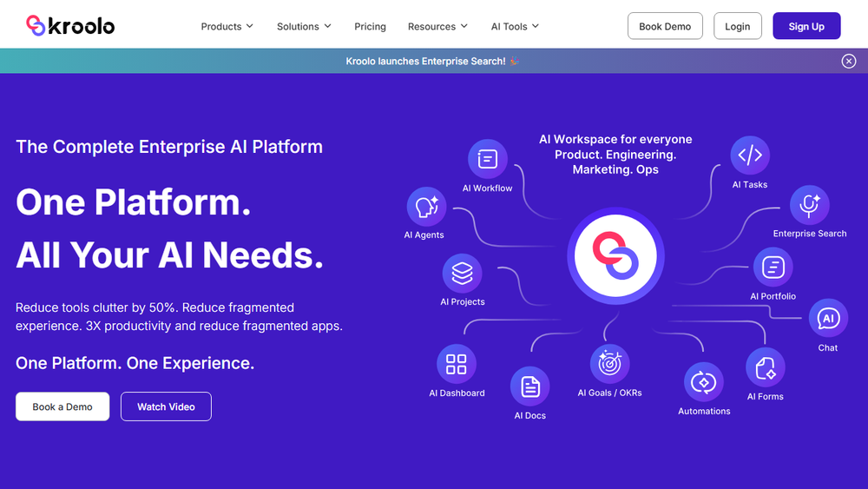
Task: Click the Automations cycle icon
Action: point(704,382)
